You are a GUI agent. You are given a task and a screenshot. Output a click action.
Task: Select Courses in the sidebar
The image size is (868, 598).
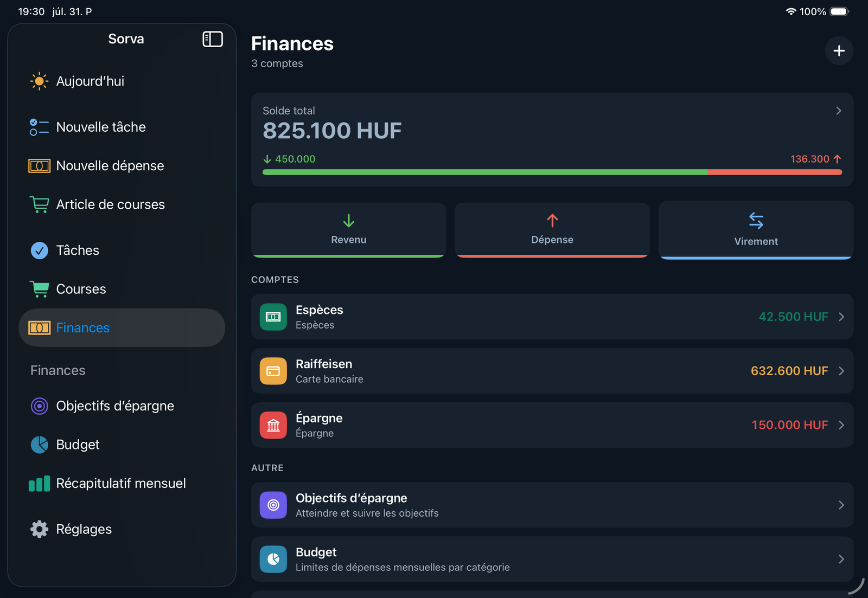click(122, 289)
